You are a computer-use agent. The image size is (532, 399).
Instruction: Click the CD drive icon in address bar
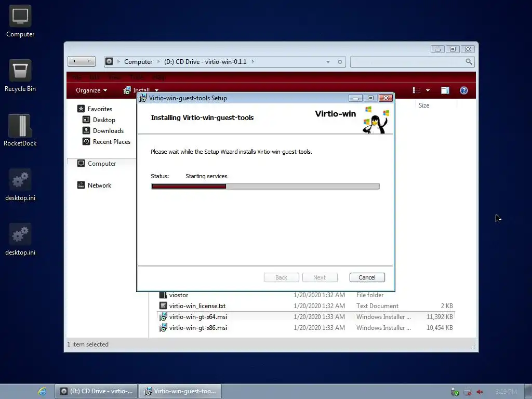(x=109, y=61)
